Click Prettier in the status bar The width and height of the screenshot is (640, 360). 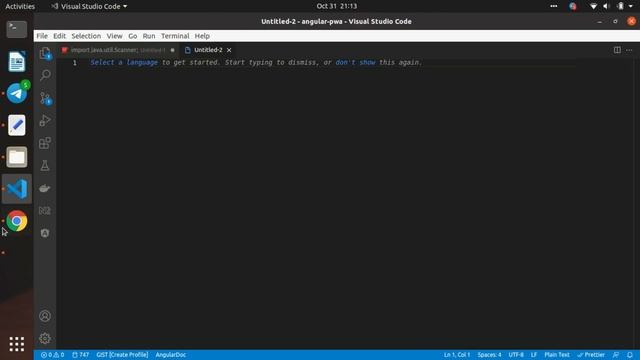(591, 355)
